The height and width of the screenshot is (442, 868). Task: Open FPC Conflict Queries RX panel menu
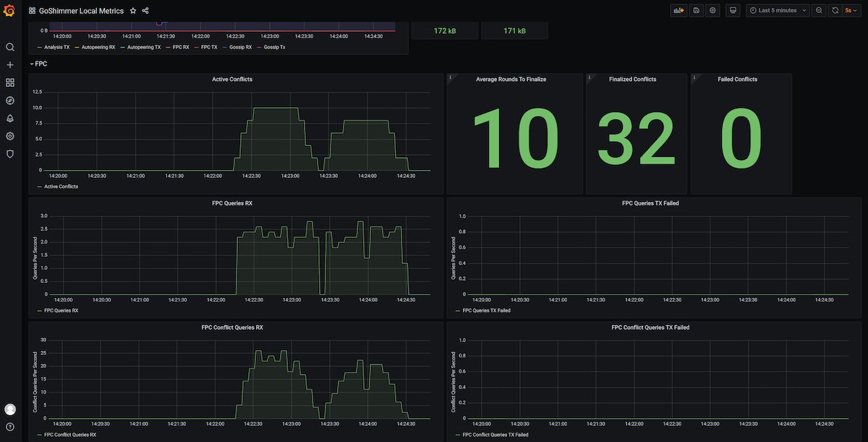click(232, 328)
